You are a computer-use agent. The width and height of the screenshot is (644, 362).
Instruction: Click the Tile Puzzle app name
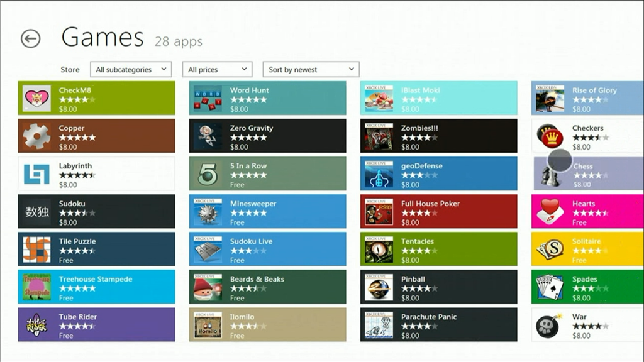77,241
